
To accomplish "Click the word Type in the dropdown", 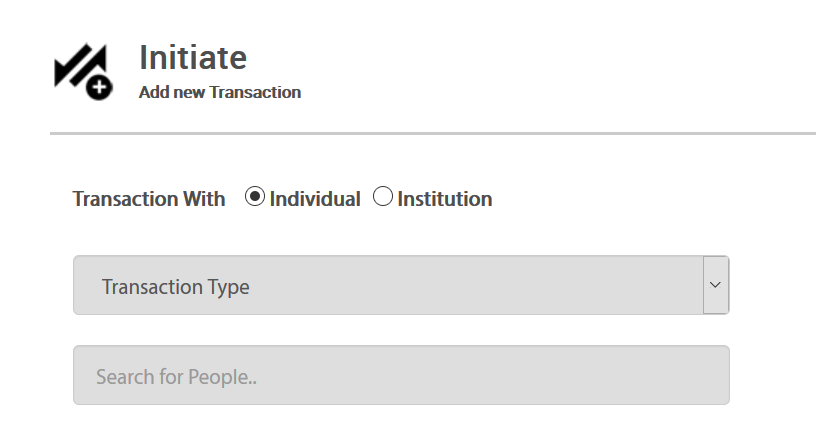I will [x=228, y=288].
